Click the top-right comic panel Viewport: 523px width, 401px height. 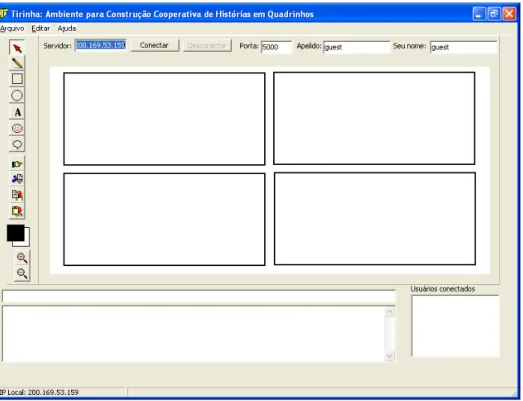[374, 118]
